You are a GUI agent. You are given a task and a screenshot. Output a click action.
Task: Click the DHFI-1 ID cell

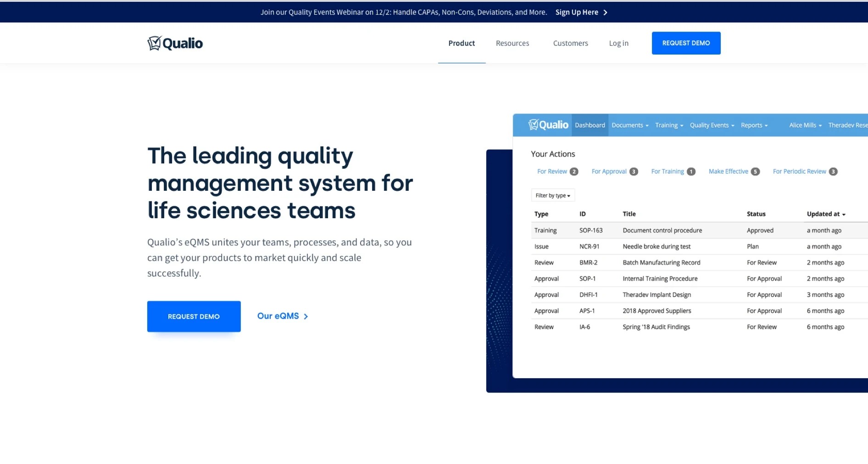(x=588, y=295)
